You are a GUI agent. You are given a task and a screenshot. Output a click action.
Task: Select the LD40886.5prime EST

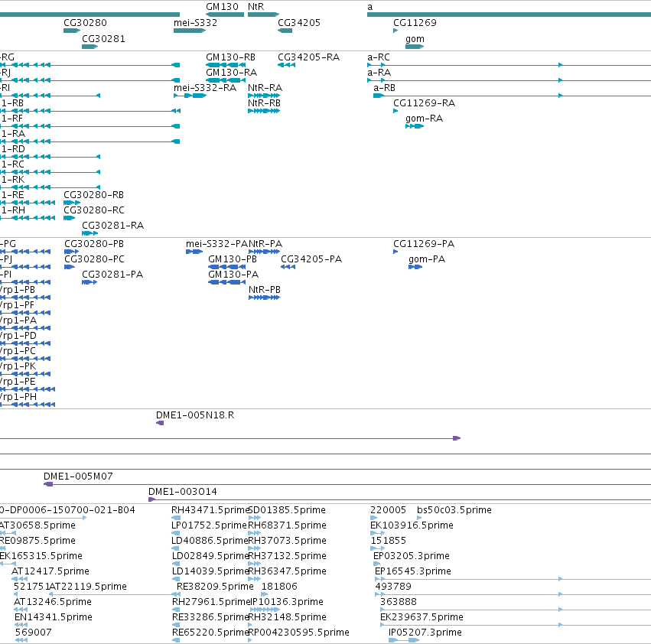click(176, 548)
